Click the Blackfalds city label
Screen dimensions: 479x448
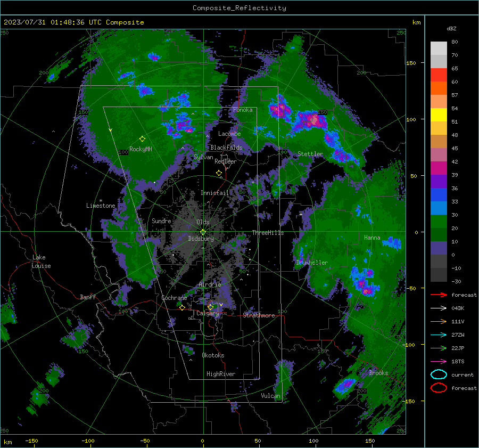coord(226,148)
